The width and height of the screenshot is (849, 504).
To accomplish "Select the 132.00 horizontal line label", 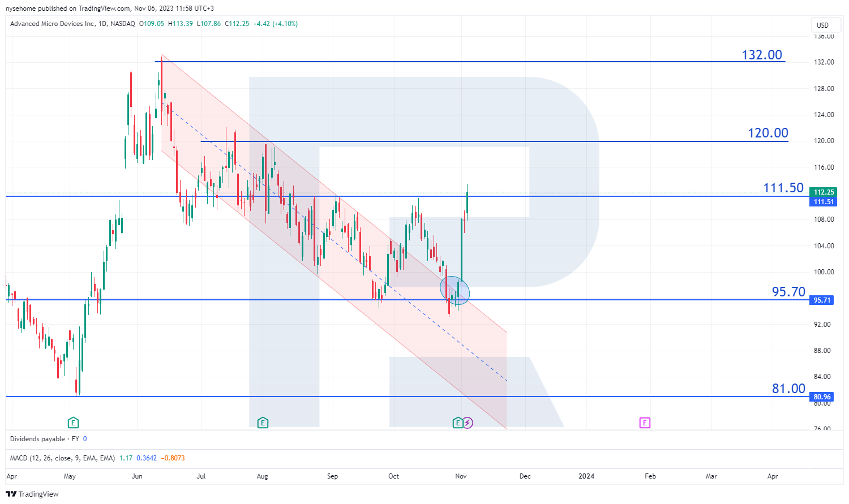I will [762, 55].
